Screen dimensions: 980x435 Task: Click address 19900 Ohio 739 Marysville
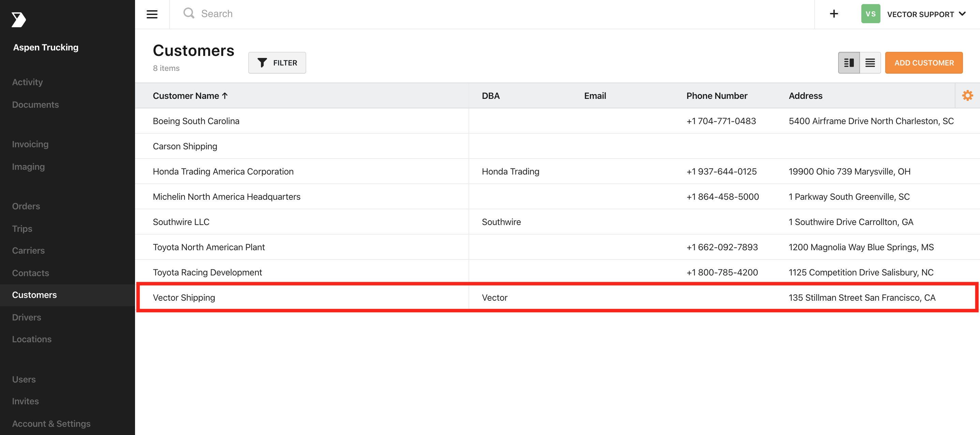[x=849, y=171]
